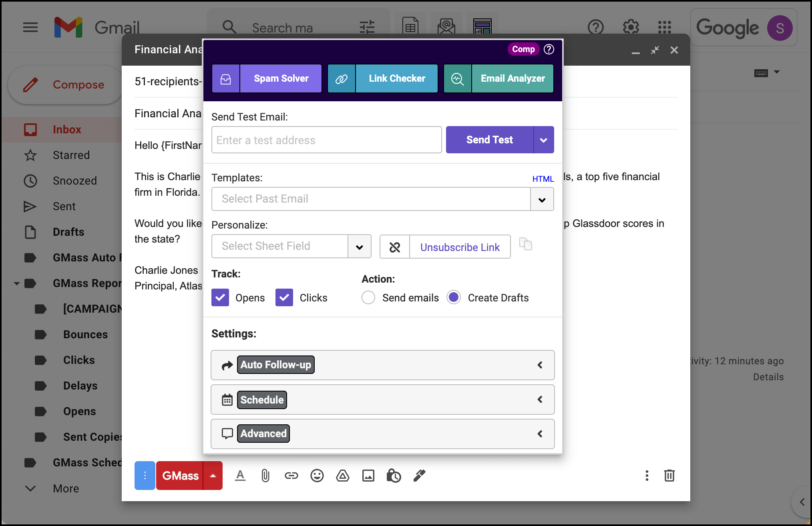Screen dimensions: 812x526
Task: Click the broken-link unsubscribe icon
Action: [395, 247]
